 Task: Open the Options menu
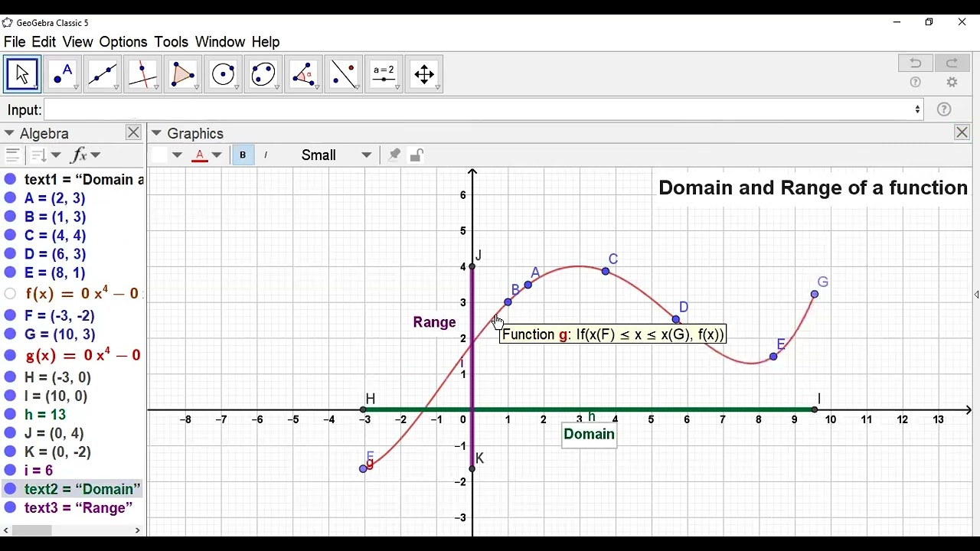click(123, 42)
